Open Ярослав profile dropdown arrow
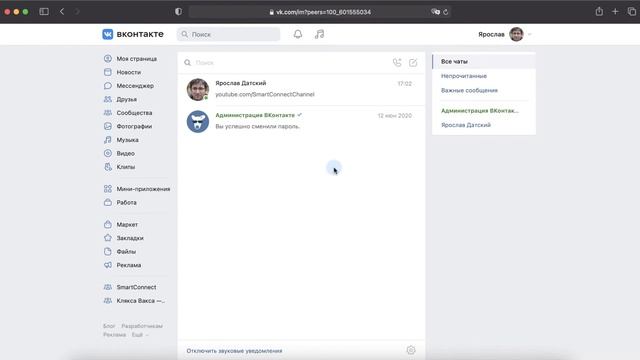Image resolution: width=640 pixels, height=360 pixels. point(529,35)
